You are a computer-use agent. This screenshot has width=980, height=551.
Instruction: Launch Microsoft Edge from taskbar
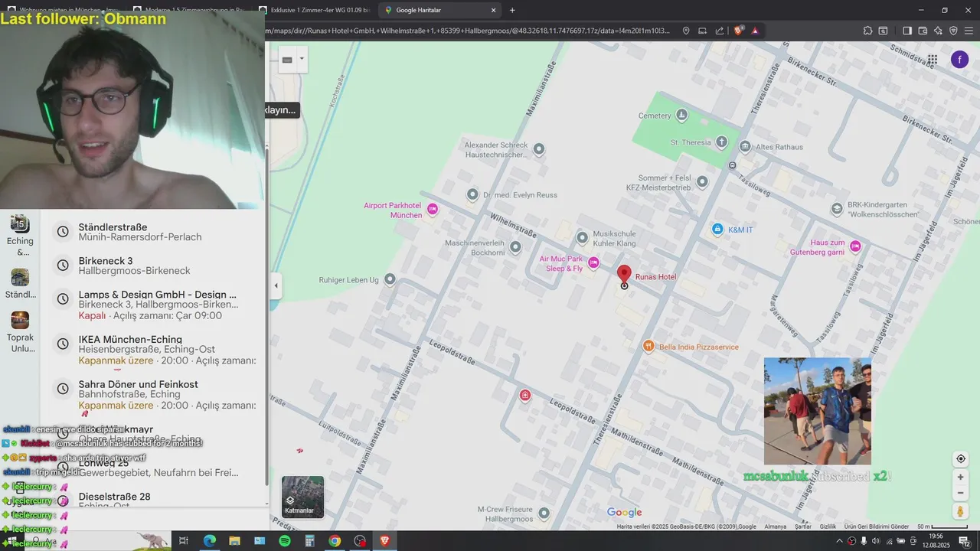[x=209, y=541]
